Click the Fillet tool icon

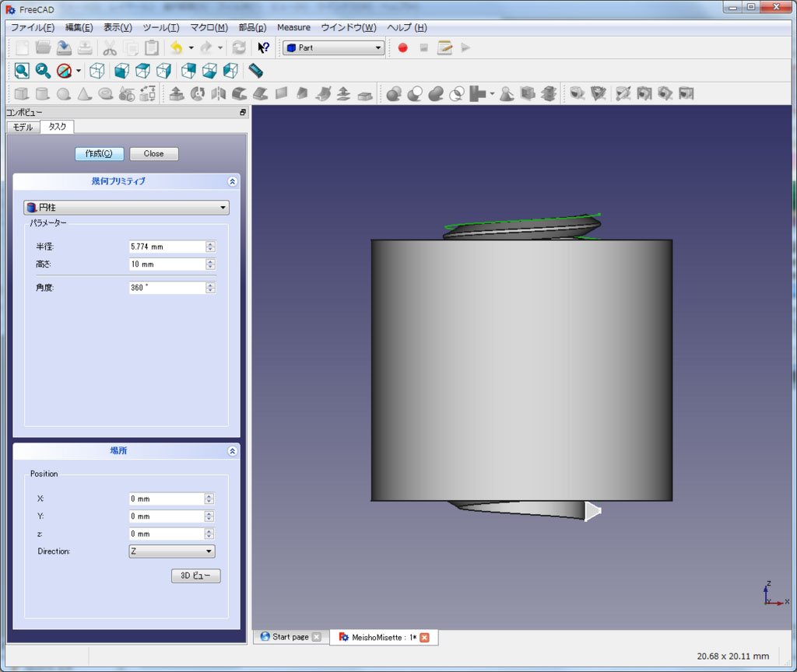click(240, 93)
